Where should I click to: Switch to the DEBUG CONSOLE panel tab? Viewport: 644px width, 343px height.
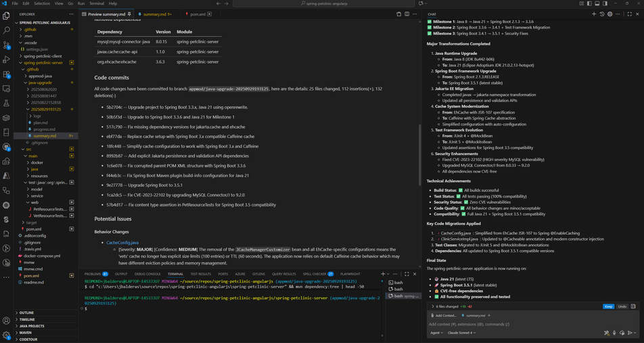point(147,274)
